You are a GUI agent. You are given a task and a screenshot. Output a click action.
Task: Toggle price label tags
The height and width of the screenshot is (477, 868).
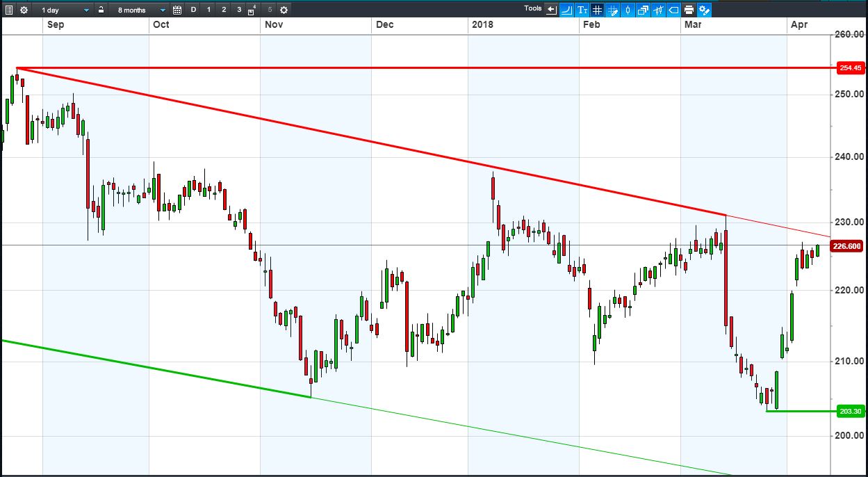tap(673, 10)
